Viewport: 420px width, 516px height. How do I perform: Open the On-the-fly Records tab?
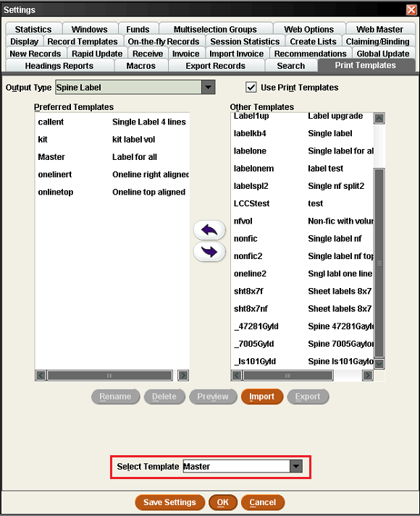tap(164, 41)
